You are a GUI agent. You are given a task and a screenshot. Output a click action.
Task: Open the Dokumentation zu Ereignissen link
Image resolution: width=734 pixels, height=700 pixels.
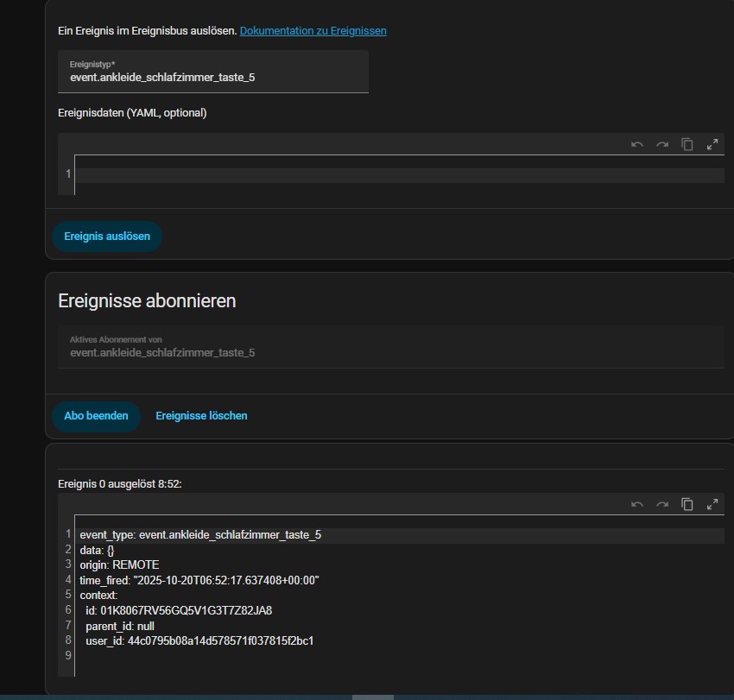313,31
